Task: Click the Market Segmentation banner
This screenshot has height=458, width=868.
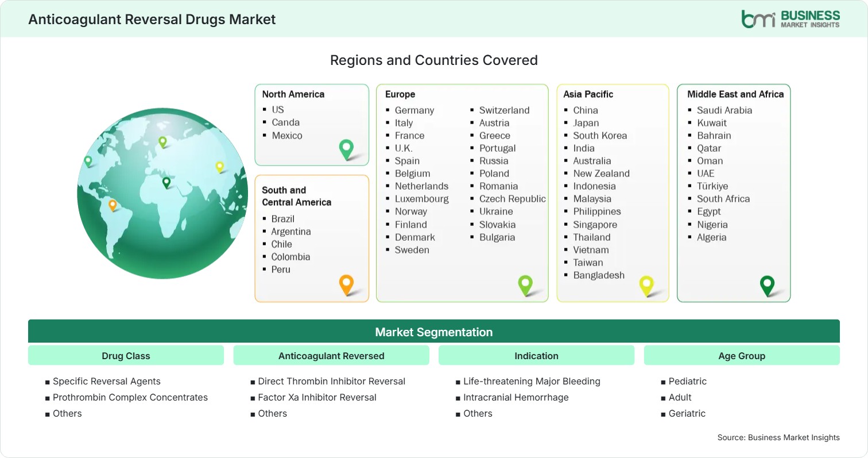Action: (434, 332)
